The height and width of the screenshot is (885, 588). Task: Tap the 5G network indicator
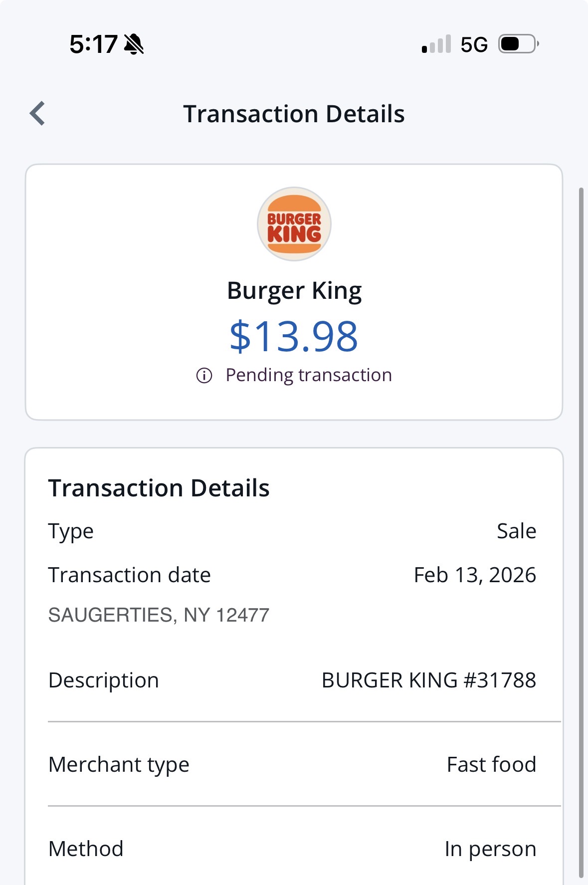pos(474,45)
